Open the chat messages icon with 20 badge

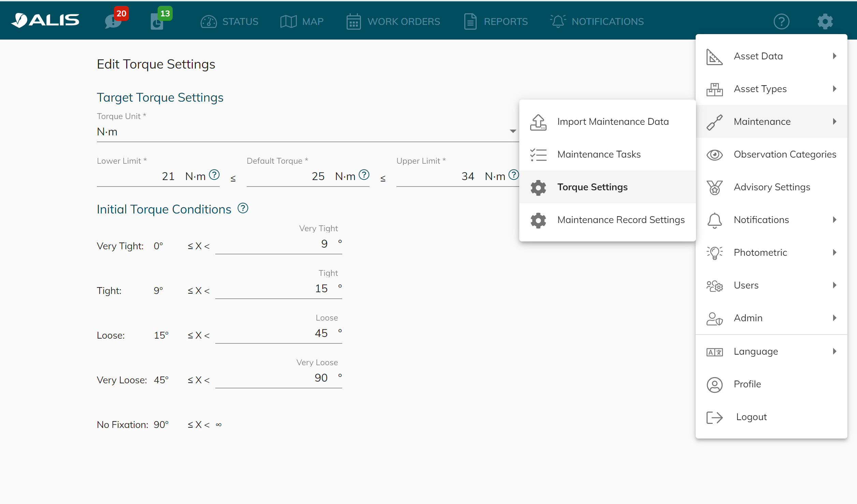pyautogui.click(x=114, y=21)
